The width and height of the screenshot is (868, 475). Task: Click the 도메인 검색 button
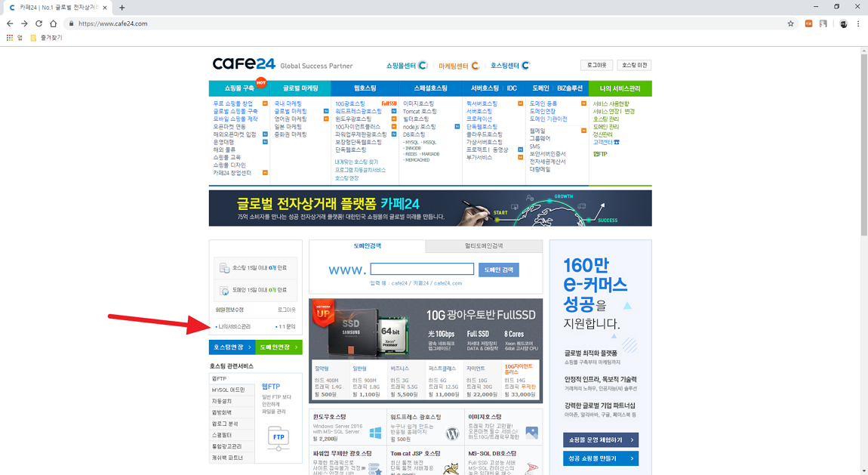pyautogui.click(x=499, y=270)
